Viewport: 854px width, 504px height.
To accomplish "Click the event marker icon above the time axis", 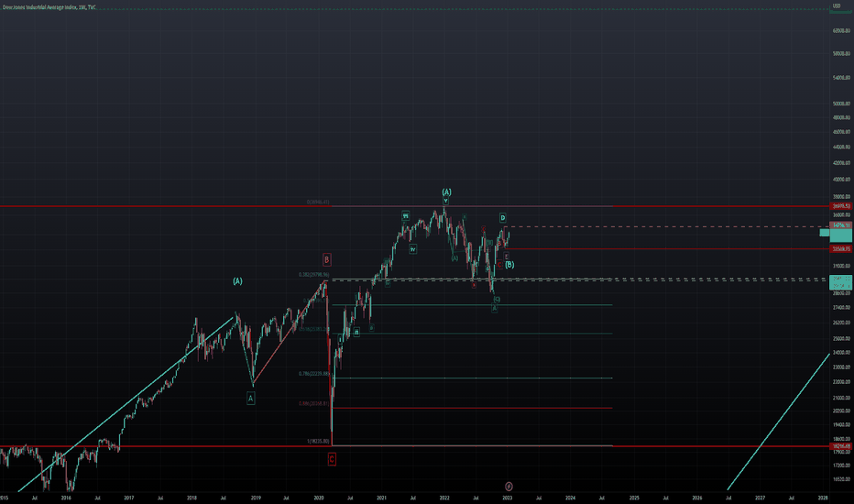I will click(x=509, y=486).
